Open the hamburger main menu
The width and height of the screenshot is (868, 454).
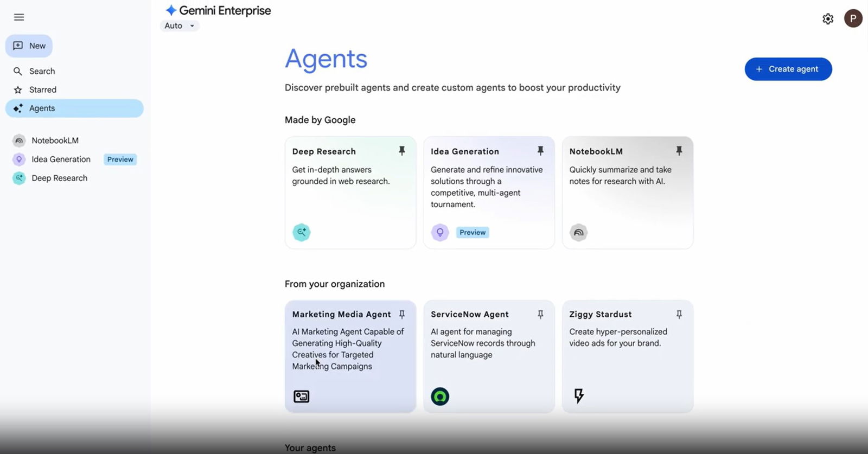19,17
